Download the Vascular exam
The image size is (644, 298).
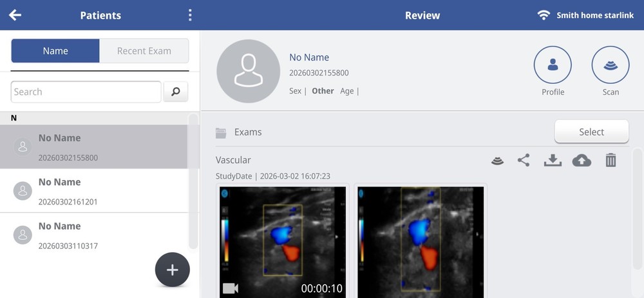553,160
